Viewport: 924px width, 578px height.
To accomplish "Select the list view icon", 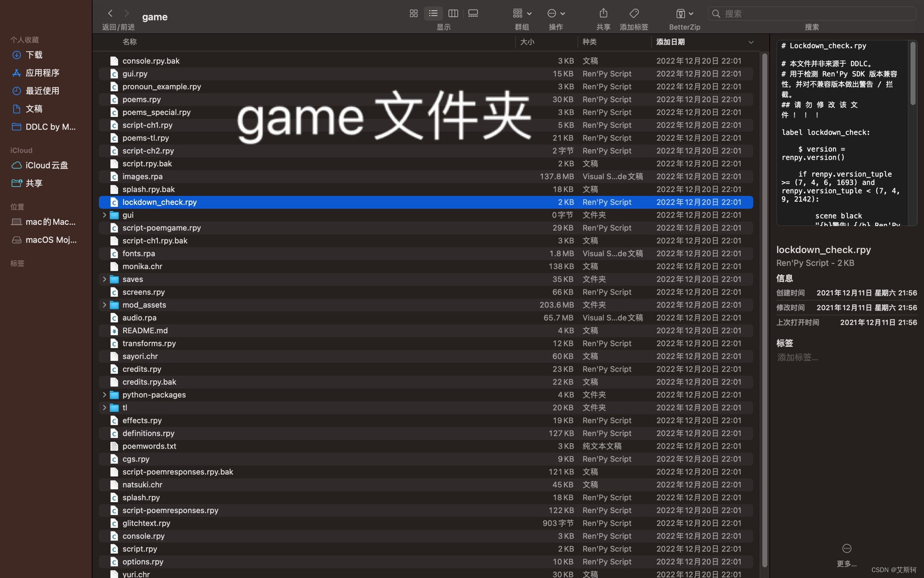I will 433,13.
